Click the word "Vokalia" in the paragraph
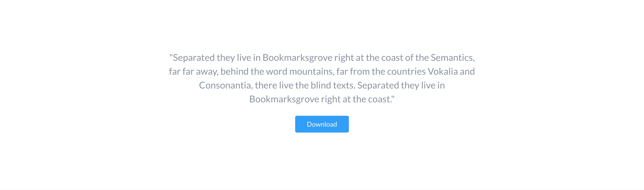The width and height of the screenshot is (644, 190). click(443, 72)
